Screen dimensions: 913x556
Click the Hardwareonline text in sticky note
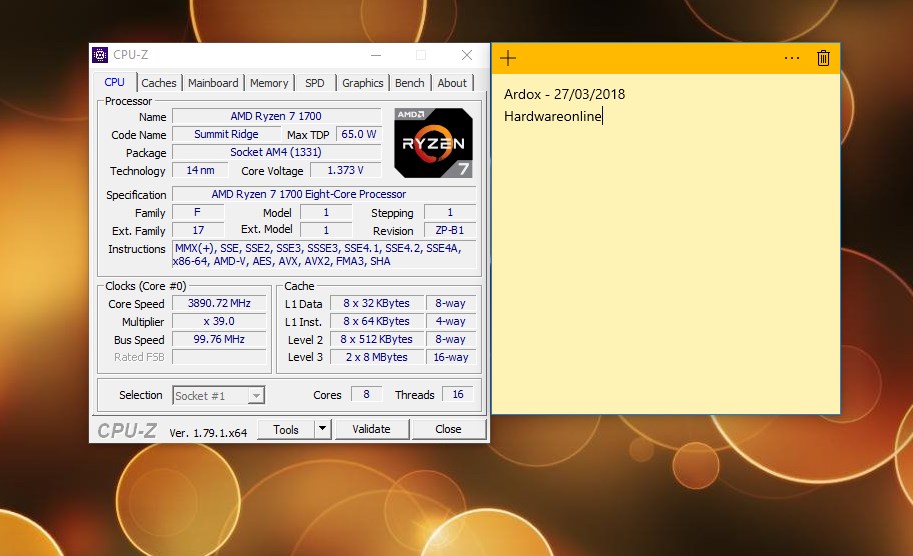coord(553,116)
